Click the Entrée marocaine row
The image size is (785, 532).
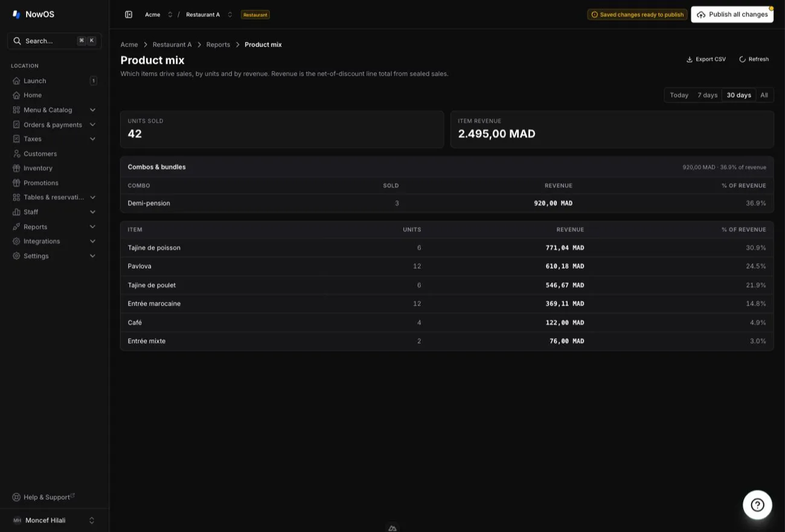tap(447, 304)
